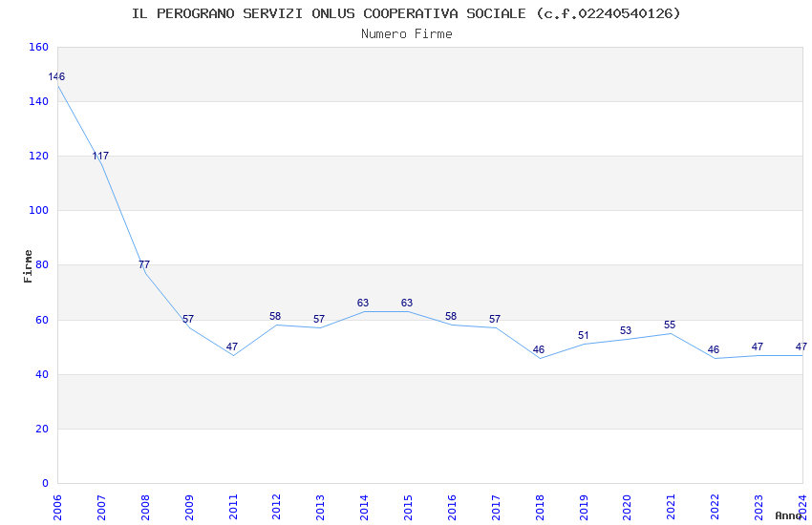812x525 pixels.
Task: Click the 77 value label at 2008
Action: pyautogui.click(x=144, y=264)
